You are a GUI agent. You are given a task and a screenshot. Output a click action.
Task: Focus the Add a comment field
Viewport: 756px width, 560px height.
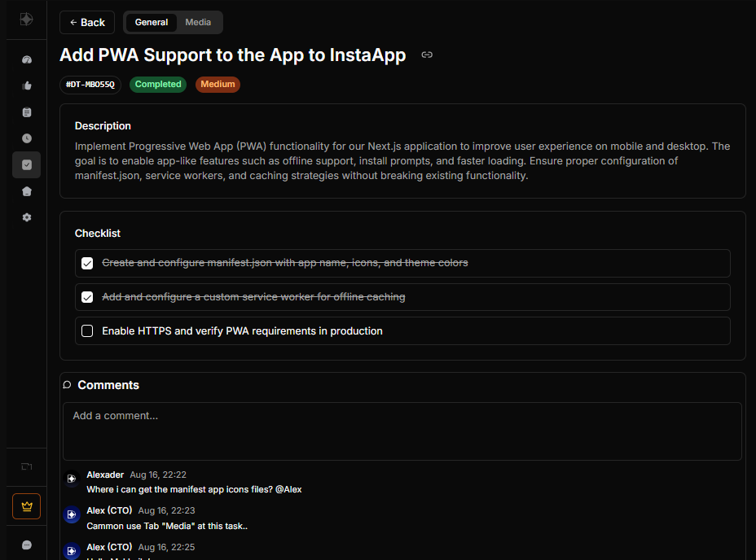(x=402, y=431)
